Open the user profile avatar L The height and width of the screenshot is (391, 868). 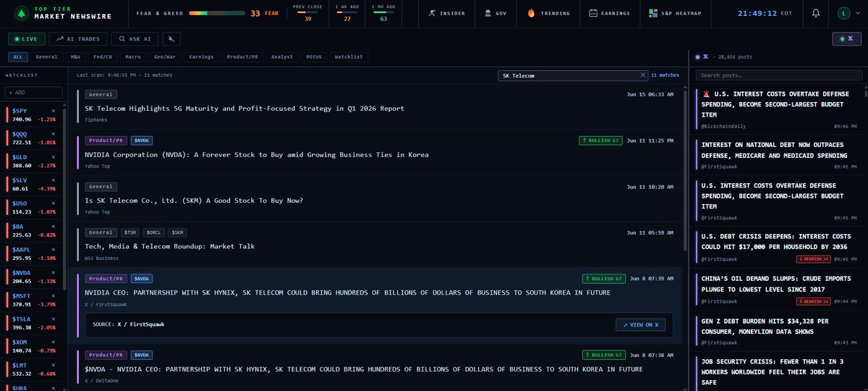pyautogui.click(x=844, y=13)
